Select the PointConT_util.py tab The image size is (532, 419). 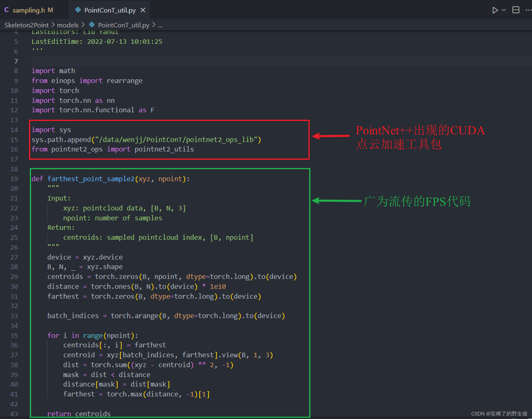point(109,10)
